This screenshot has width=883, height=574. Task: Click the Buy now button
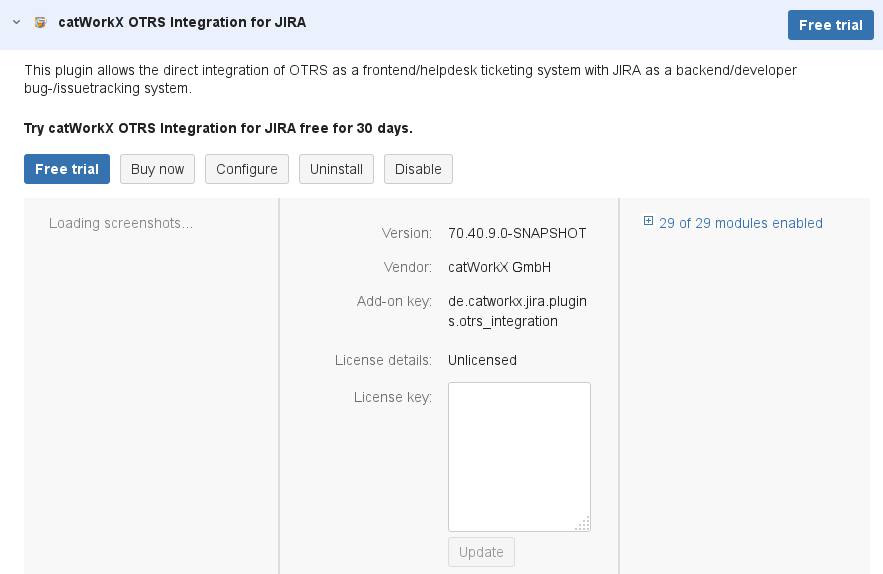click(x=157, y=169)
